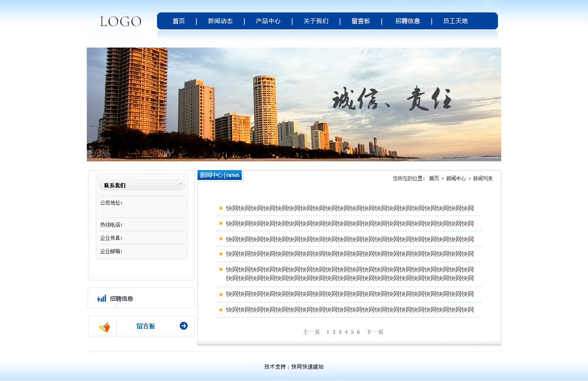Click the 新闻中心 news tab header
Screen dimensions: 588x381
point(219,175)
